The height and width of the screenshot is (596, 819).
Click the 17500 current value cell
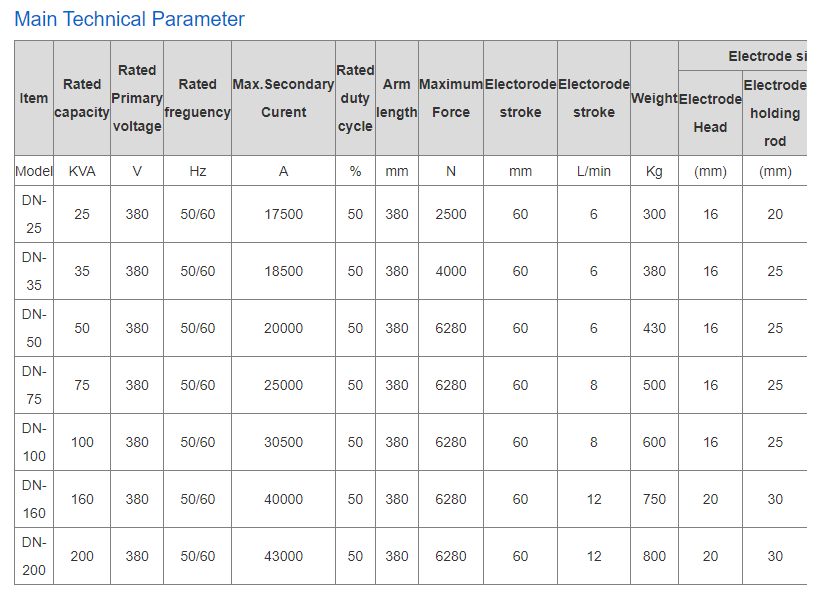point(283,214)
